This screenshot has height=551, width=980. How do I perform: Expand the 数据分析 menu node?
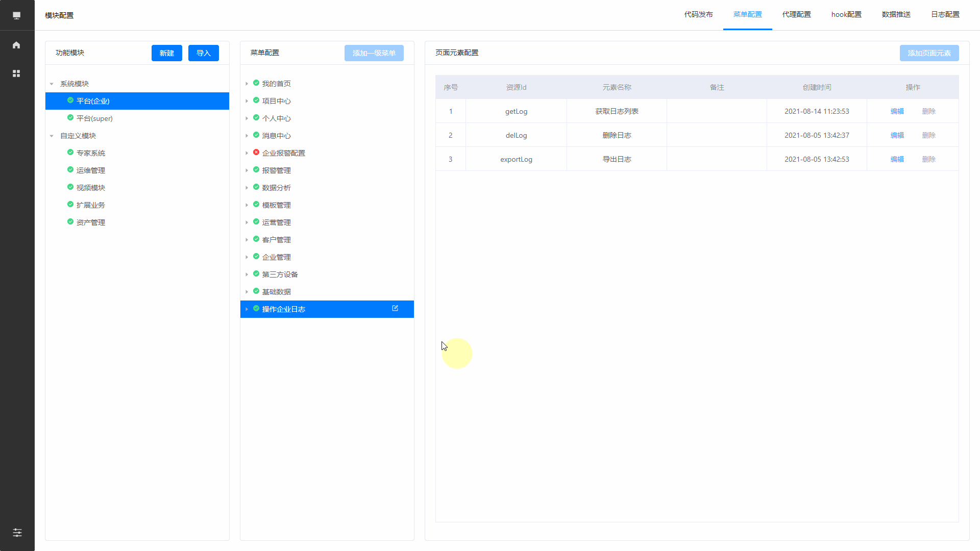coord(247,188)
